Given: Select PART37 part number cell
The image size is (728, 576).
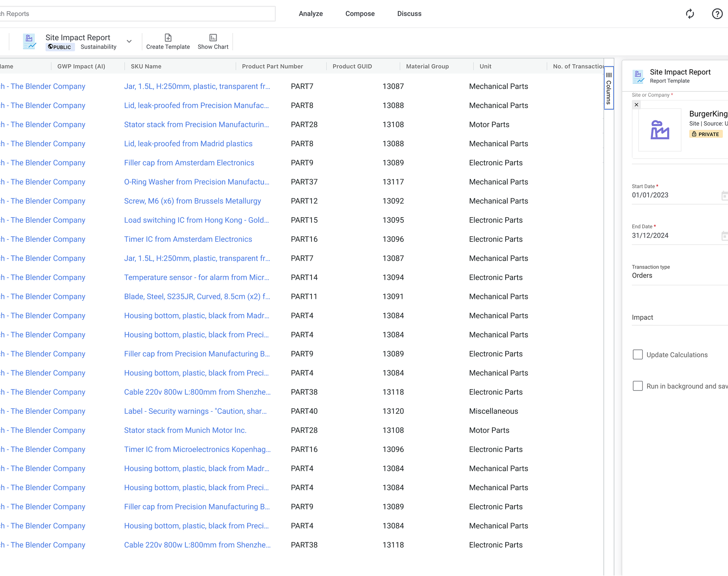Looking at the screenshot, I should 304,182.
